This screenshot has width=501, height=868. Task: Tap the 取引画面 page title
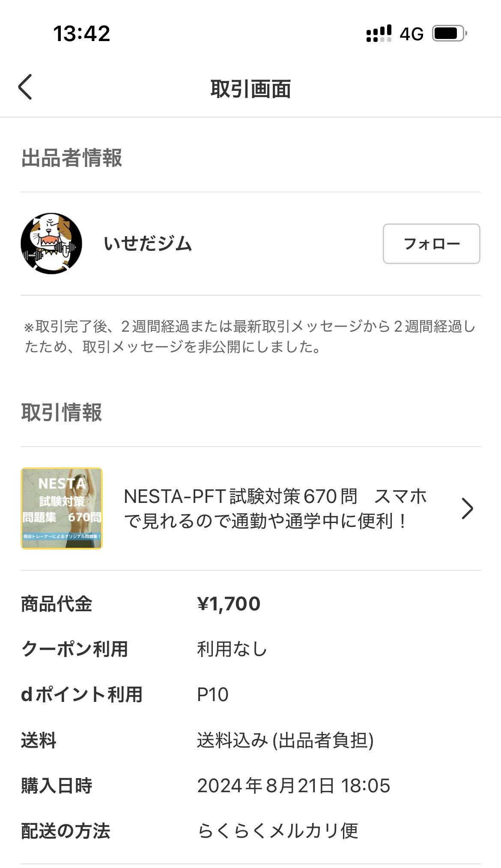[x=250, y=89]
